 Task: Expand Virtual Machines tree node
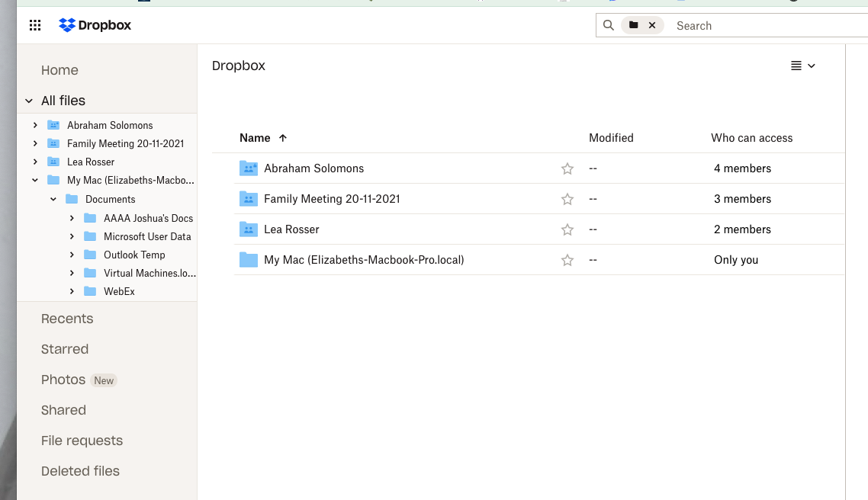(72, 273)
